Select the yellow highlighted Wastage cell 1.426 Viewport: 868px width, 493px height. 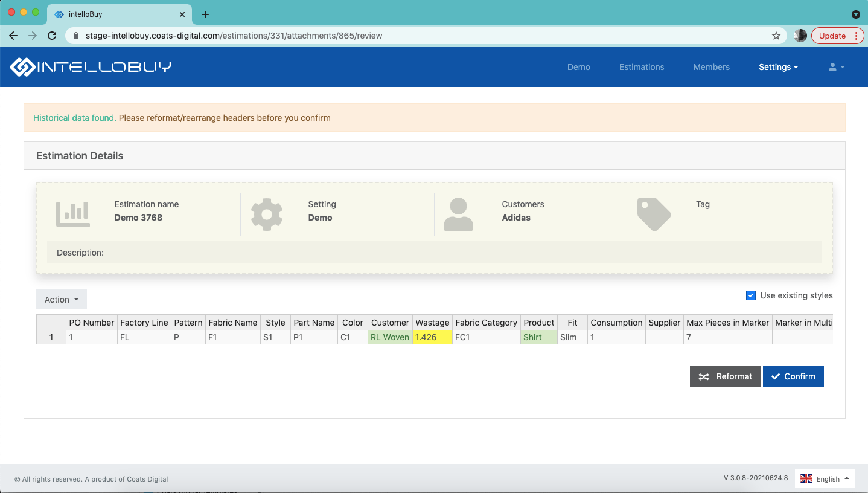point(432,337)
